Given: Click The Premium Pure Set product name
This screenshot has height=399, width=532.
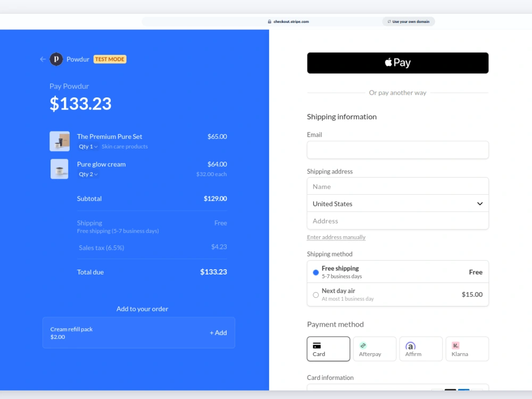Looking at the screenshot, I should [x=110, y=136].
